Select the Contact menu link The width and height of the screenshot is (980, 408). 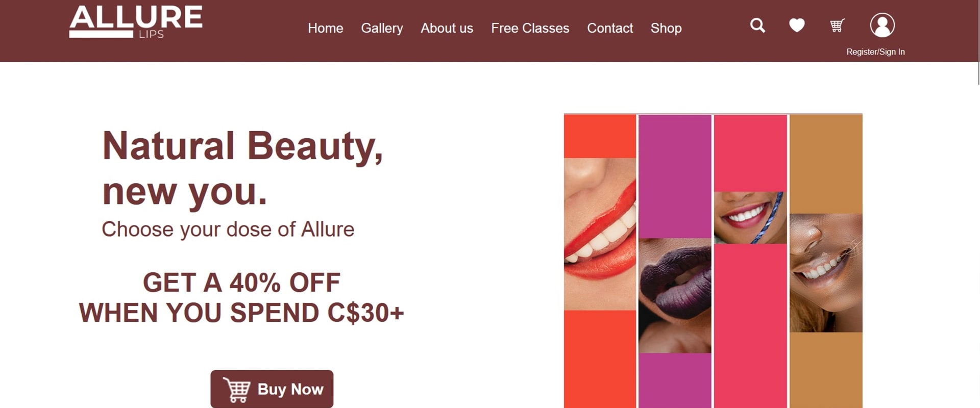610,28
